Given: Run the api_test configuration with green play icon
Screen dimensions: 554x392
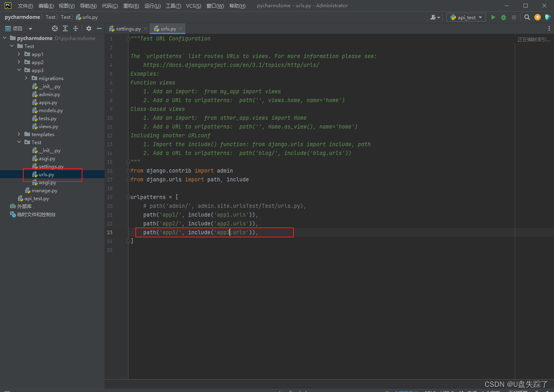Looking at the screenshot, I should pos(493,17).
